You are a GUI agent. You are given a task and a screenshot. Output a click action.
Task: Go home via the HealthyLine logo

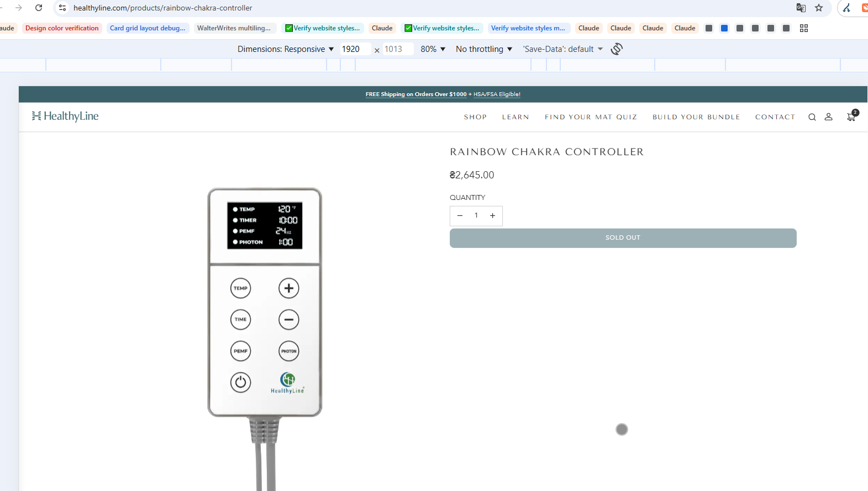[x=65, y=116]
